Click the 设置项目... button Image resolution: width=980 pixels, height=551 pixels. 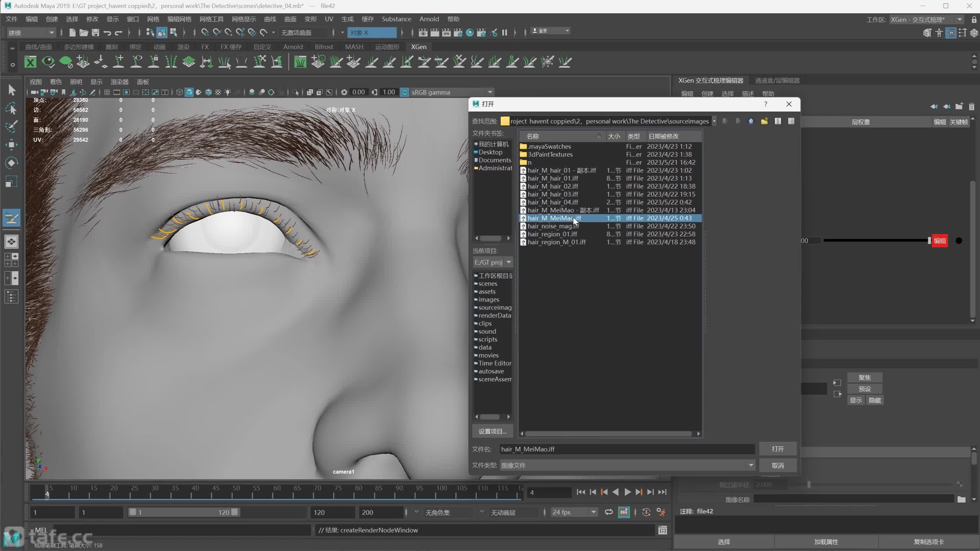[x=492, y=431]
